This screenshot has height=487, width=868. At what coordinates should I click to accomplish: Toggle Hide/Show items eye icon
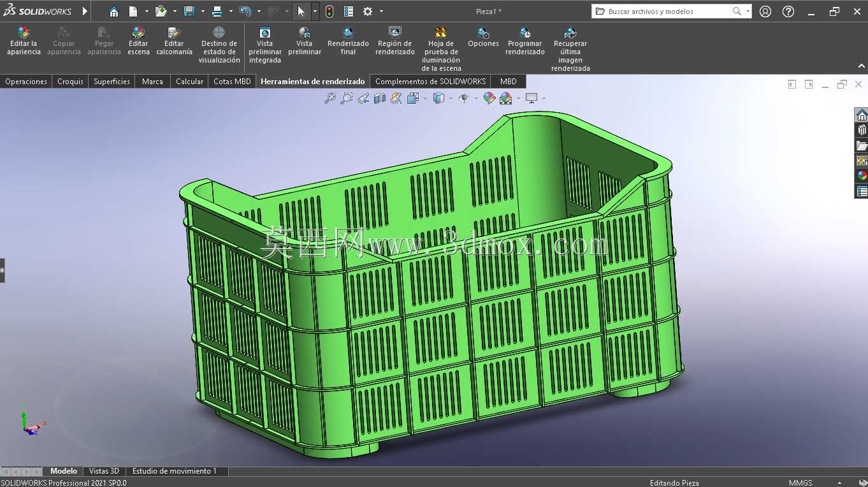click(x=464, y=98)
